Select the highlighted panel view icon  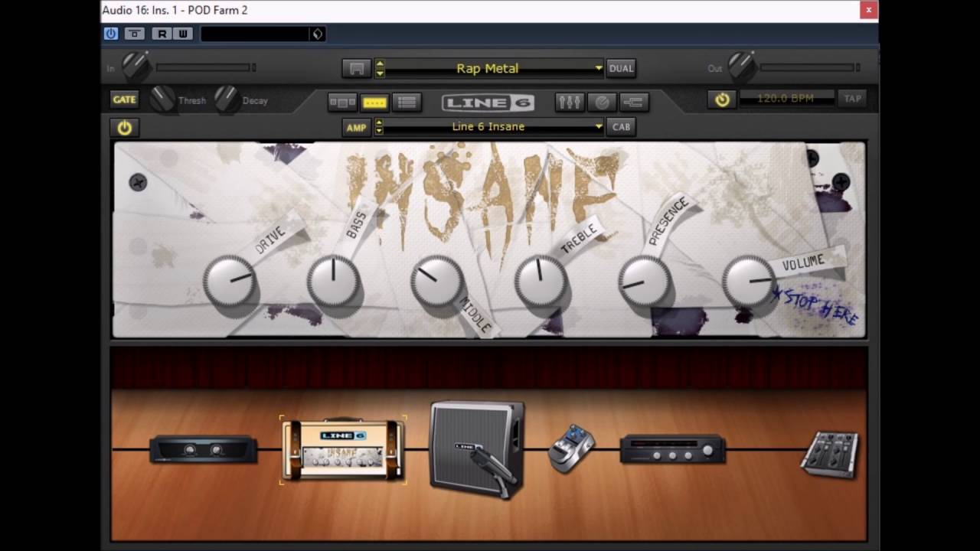374,102
